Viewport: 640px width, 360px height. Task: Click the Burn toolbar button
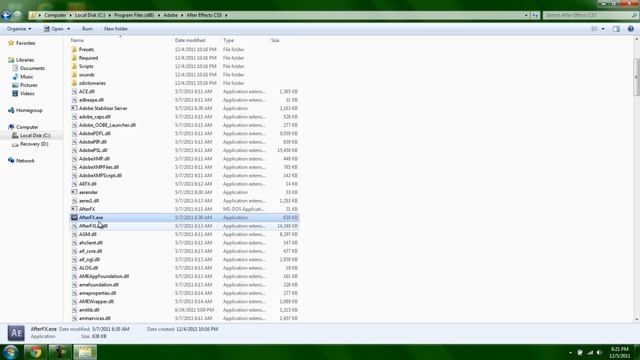(x=87, y=29)
